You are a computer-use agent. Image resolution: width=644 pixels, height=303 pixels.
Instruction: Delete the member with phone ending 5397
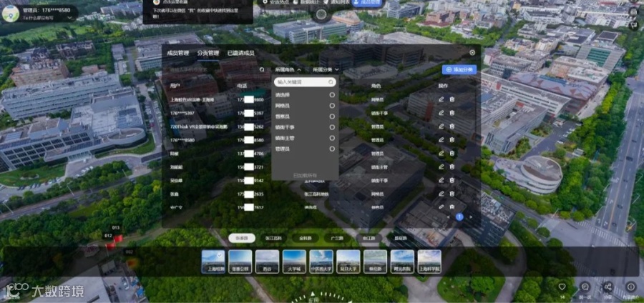452,113
